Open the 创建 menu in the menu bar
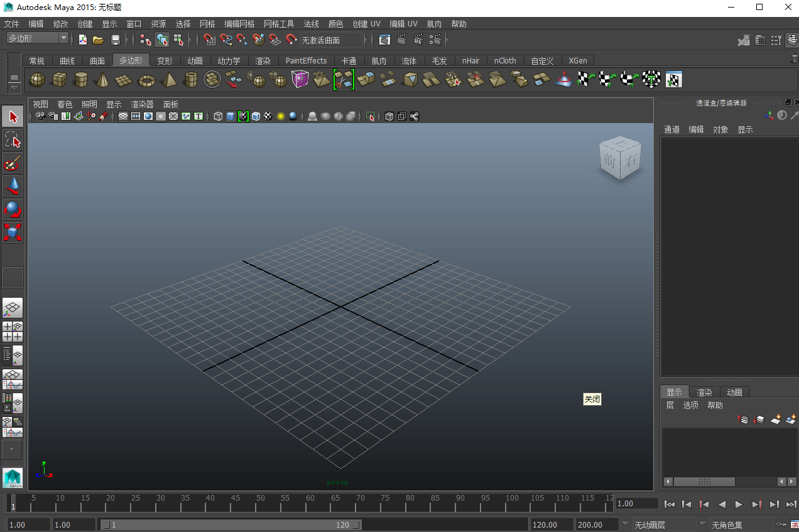The height and width of the screenshot is (532, 799). pos(85,24)
